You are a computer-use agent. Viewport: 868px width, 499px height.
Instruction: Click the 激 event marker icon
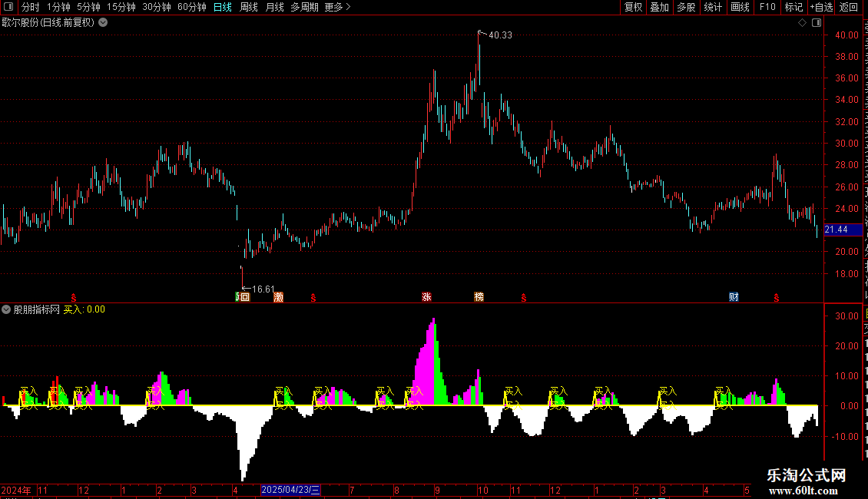(x=278, y=297)
